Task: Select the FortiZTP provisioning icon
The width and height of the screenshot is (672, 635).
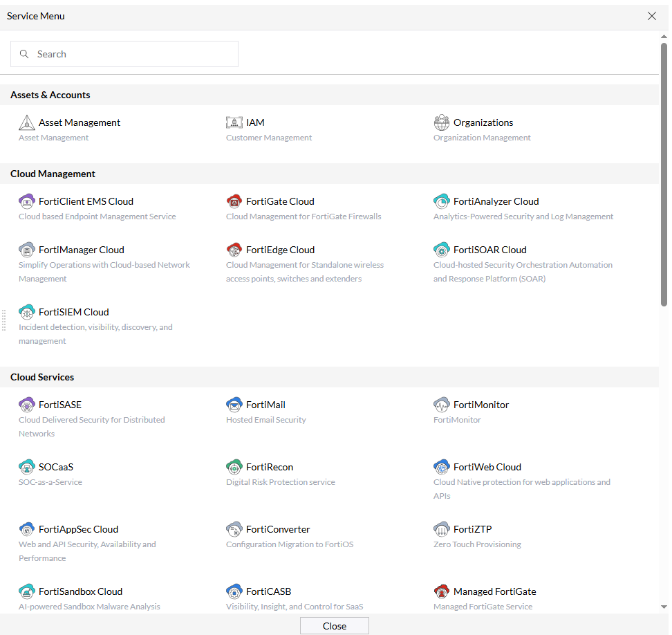Action: pos(442,528)
